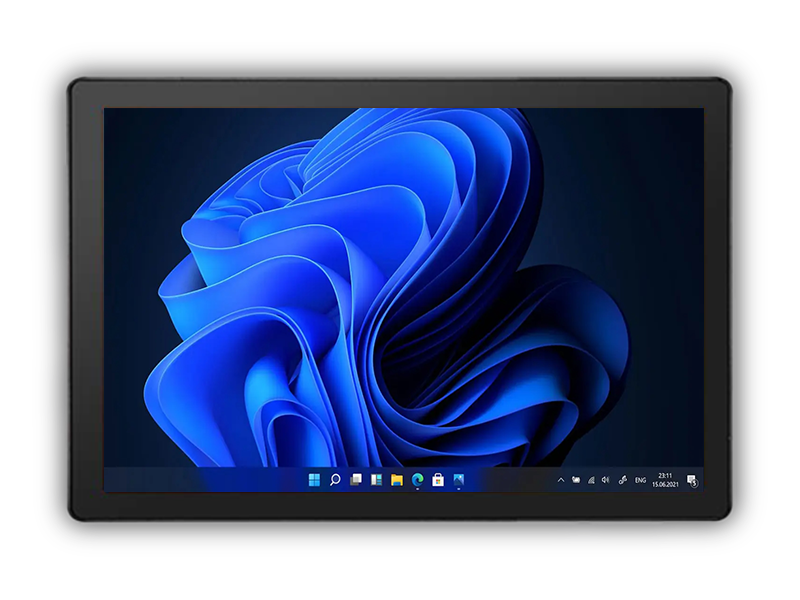Open the calendar from the 23:11 clock
800x600 pixels.
664,480
